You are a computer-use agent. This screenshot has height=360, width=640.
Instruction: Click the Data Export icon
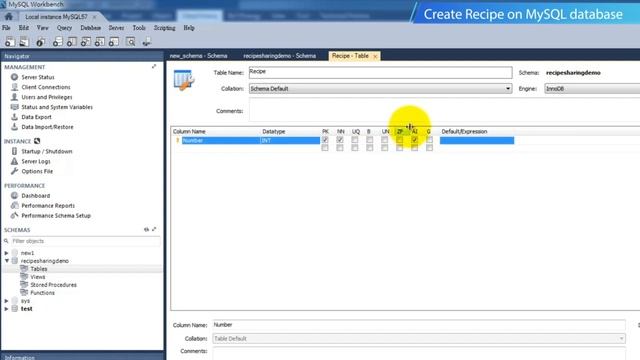(x=14, y=117)
